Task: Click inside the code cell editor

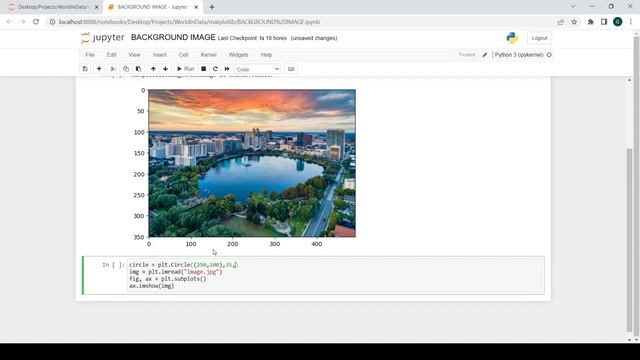Action: tap(335, 276)
